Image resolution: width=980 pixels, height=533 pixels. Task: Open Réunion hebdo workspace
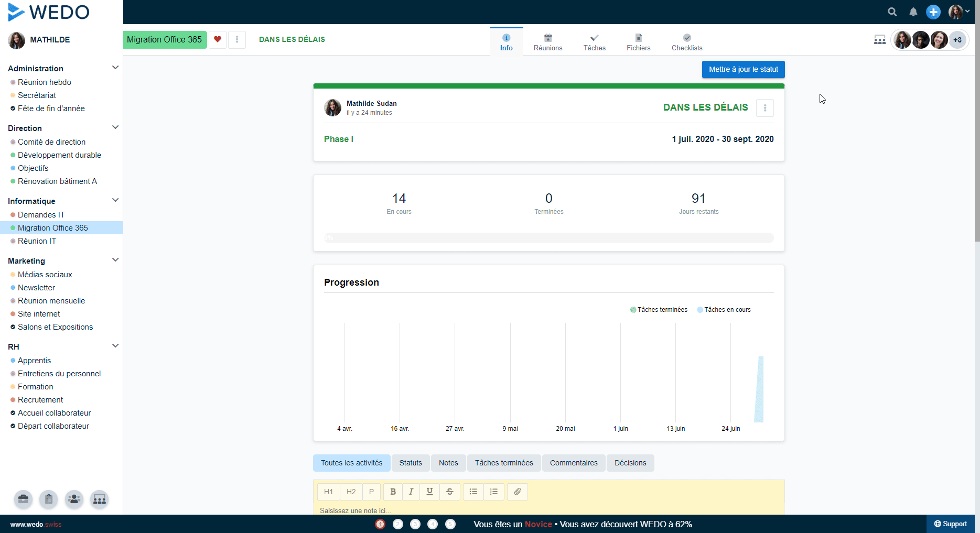coord(45,82)
